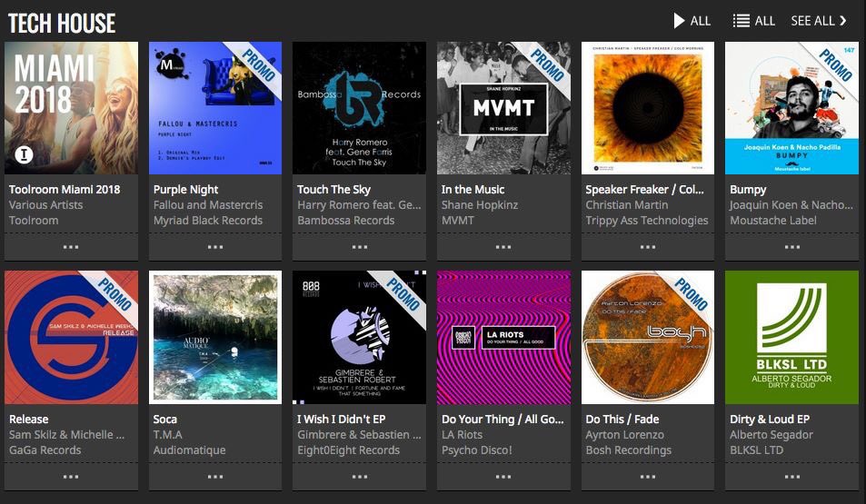
Task: Open label GaGa Records
Action: 45,450
